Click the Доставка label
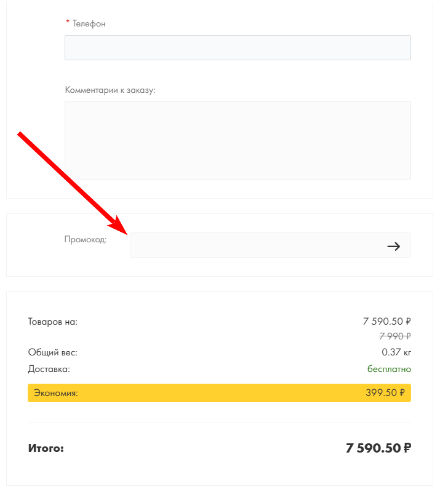Image resolution: width=448 pixels, height=487 pixels. [49, 369]
